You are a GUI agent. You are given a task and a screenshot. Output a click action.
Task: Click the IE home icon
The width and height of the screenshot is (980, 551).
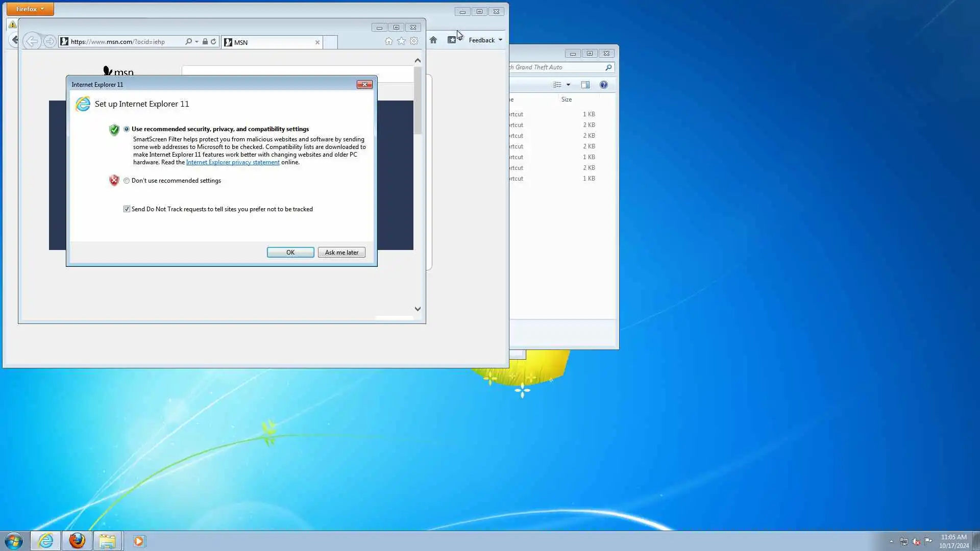point(388,41)
